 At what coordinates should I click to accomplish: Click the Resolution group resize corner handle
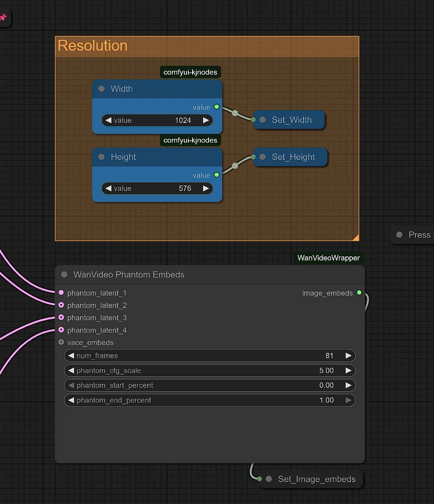[x=356, y=238]
